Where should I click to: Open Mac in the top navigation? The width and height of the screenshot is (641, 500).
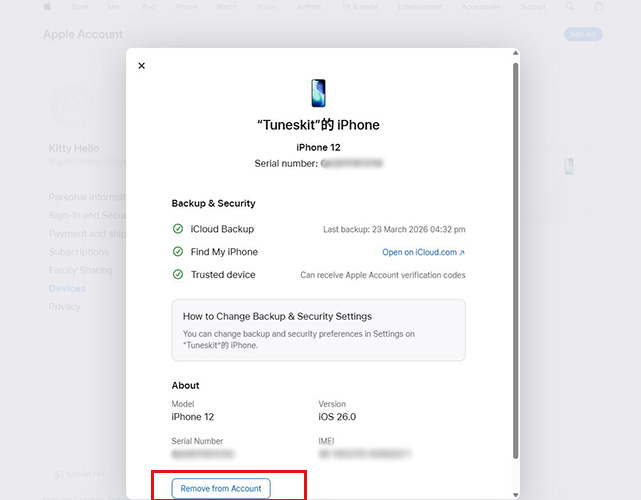115,7
